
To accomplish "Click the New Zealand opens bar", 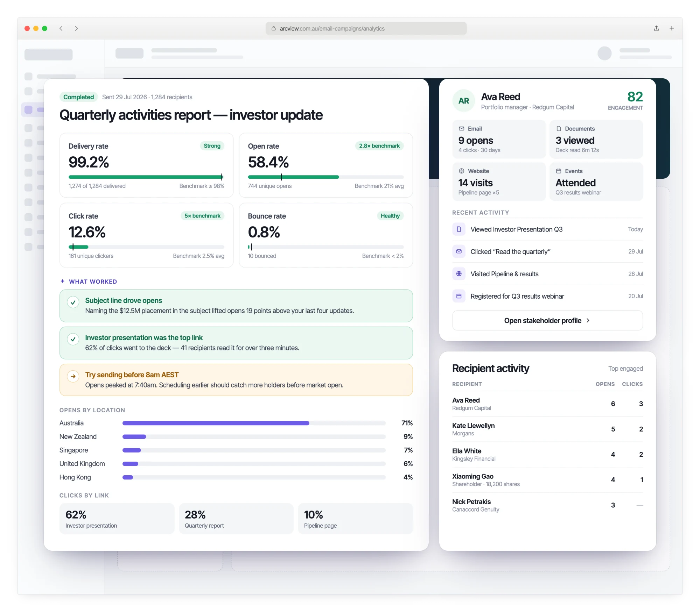I will tap(254, 436).
